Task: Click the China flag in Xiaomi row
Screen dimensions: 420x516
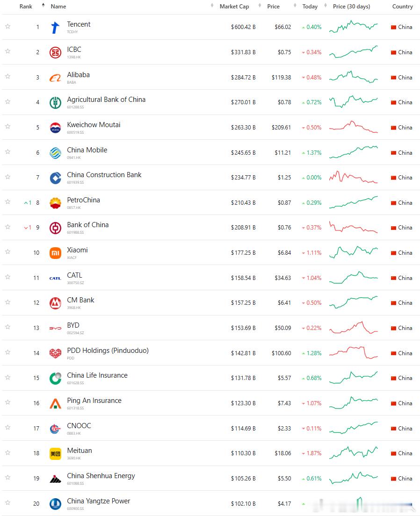Action: 393,253
